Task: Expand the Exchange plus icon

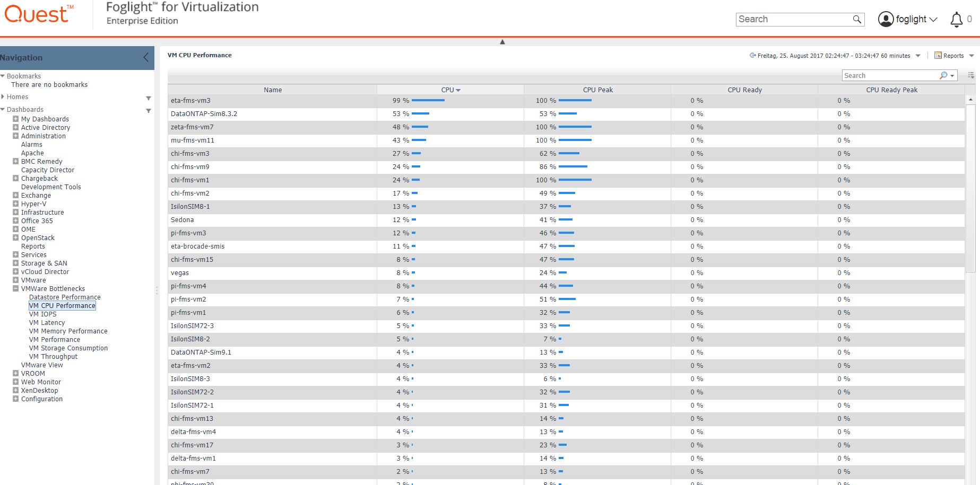Action: click(x=16, y=195)
